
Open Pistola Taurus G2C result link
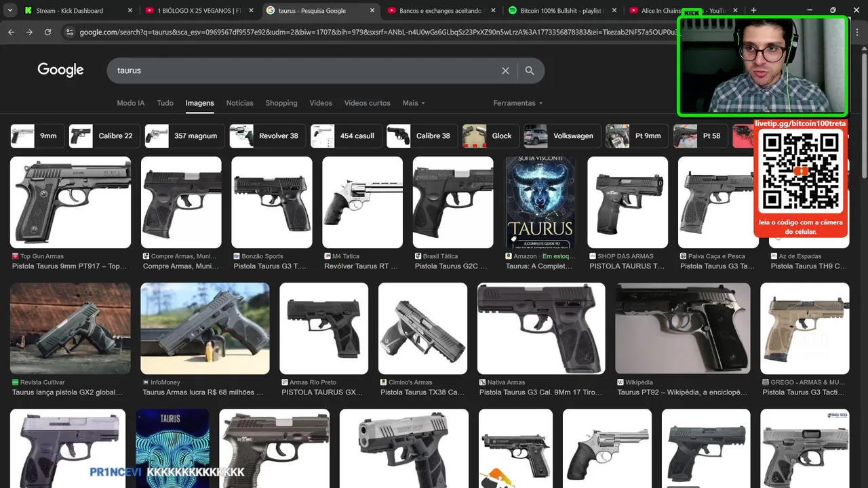452,266
